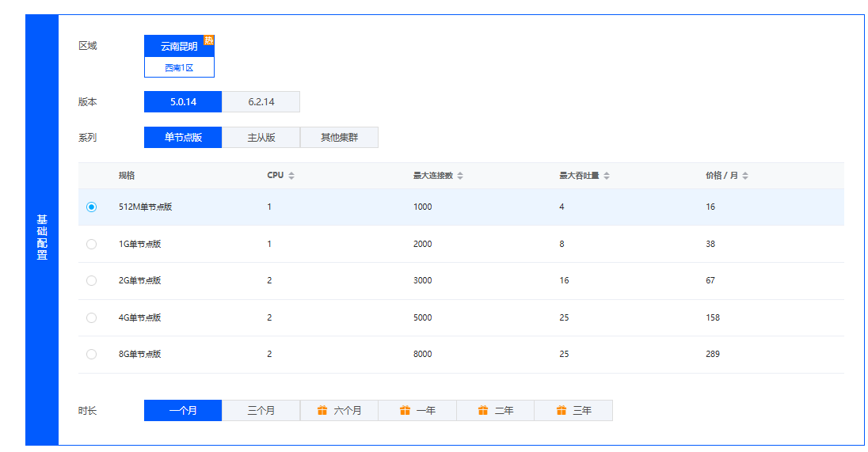Sort by 价格/月 using sort arrows
Screen dimensions: 868x452
click(x=745, y=176)
